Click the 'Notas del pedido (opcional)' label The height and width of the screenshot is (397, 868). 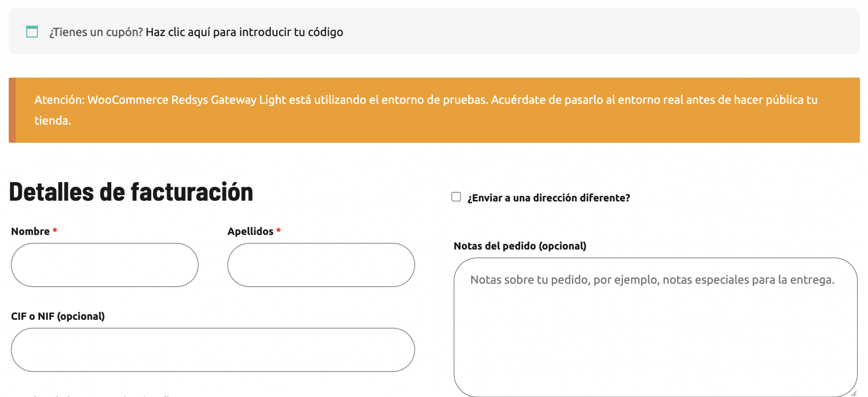click(520, 246)
